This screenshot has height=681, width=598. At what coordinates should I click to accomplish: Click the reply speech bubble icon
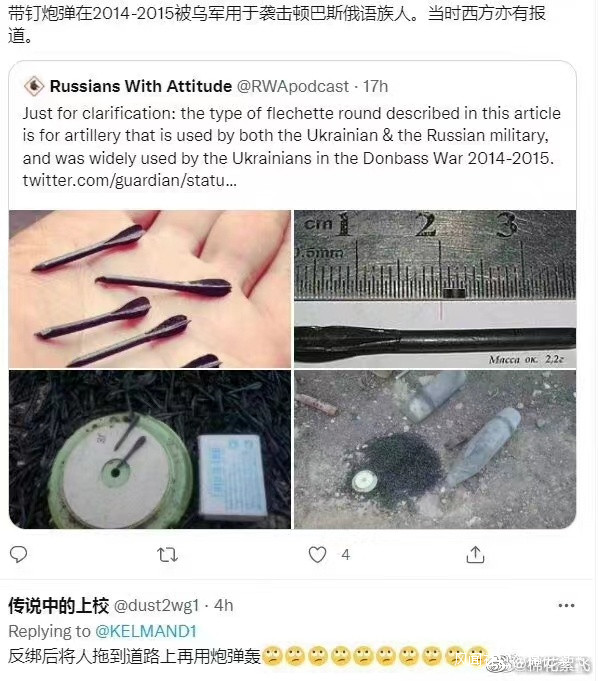pos(18,555)
